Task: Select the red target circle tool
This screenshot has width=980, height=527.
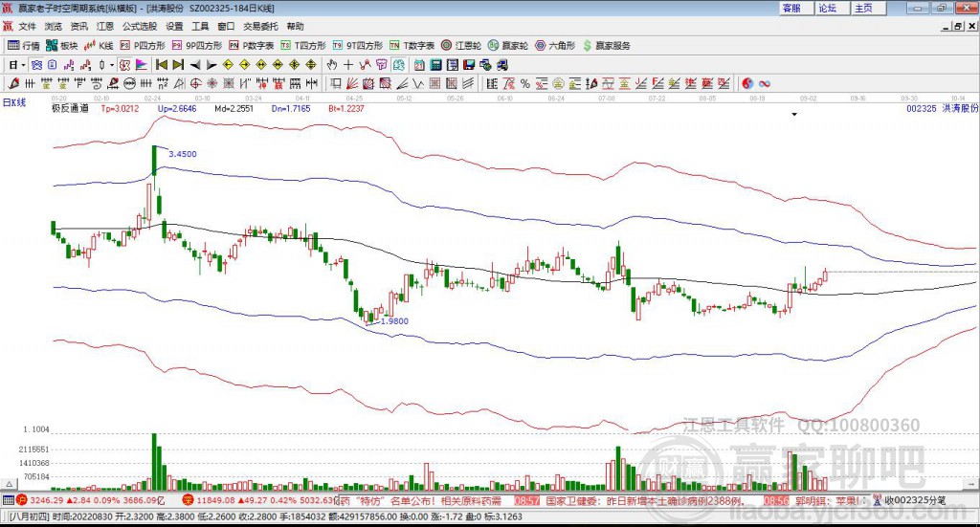Action: click(x=195, y=83)
